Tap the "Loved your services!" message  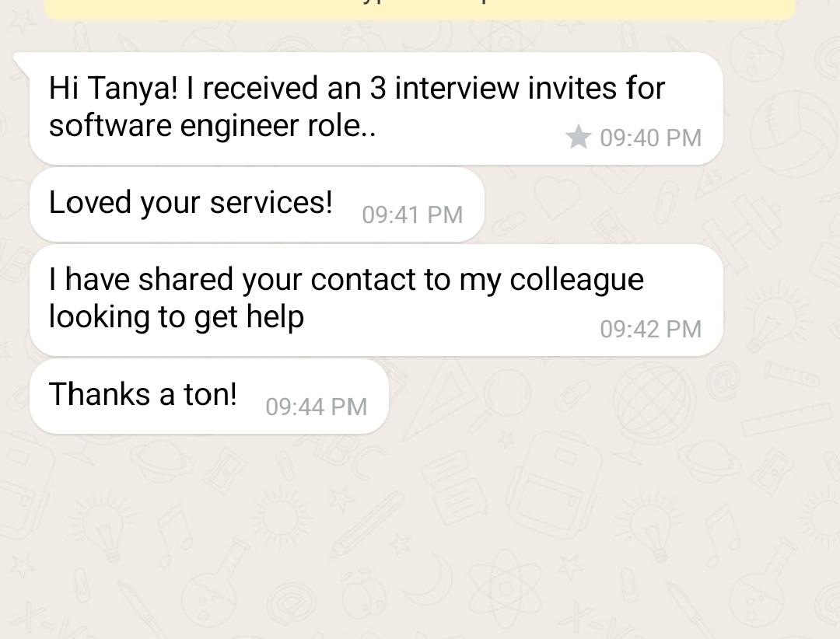coord(257,204)
